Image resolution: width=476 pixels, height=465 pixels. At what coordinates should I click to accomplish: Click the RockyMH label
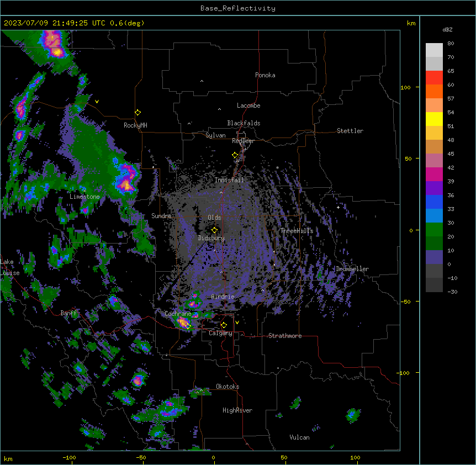pos(135,125)
